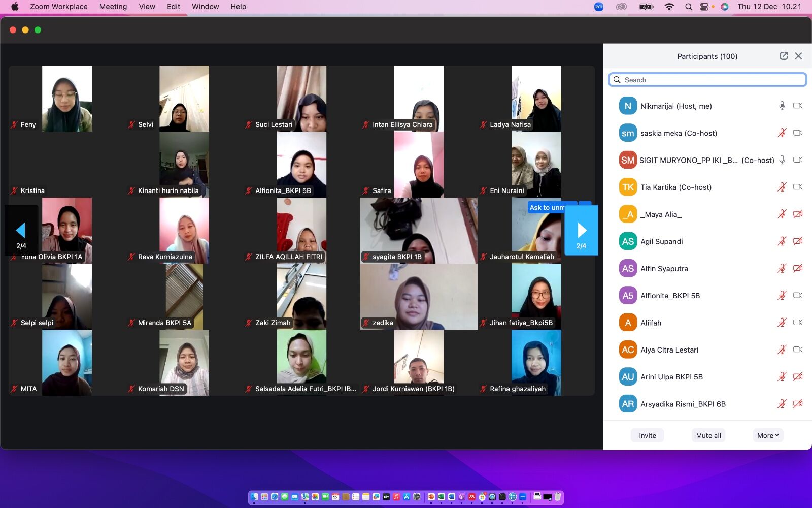Click the Mute all button

click(708, 435)
